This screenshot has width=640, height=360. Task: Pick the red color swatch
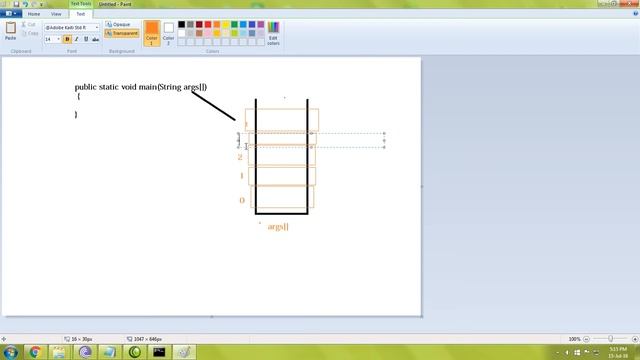pos(208,24)
